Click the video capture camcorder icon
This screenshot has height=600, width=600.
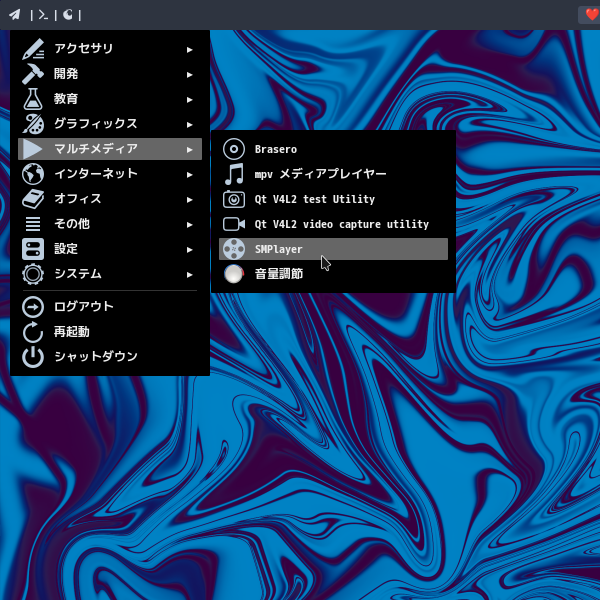tap(234, 224)
